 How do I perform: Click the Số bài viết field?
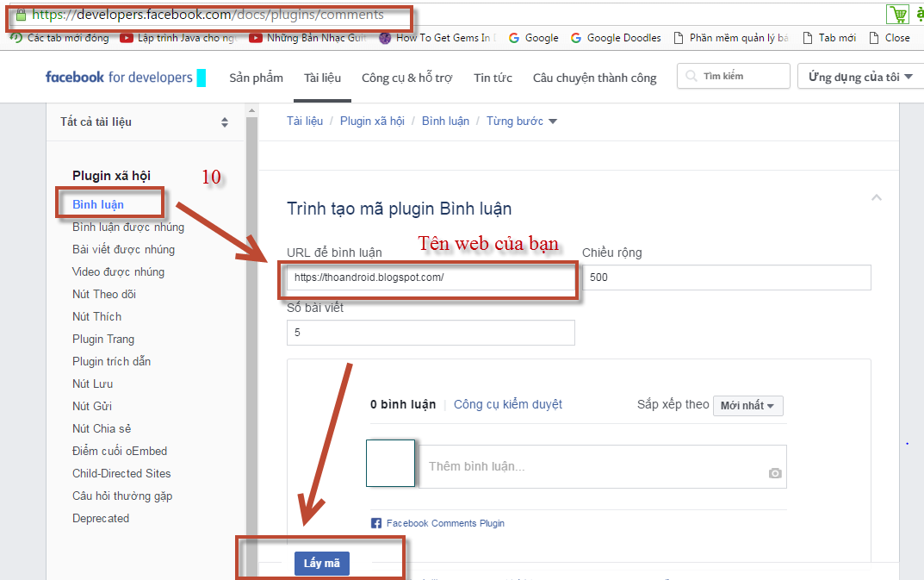click(431, 333)
